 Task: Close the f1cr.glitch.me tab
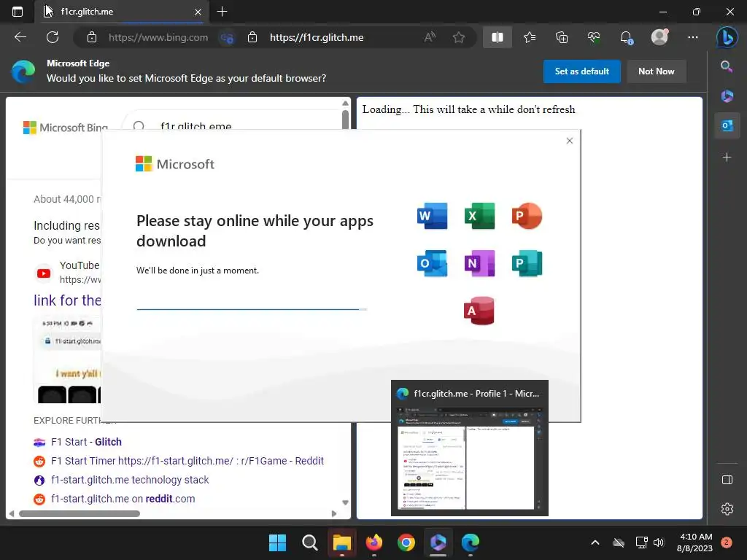point(198,12)
